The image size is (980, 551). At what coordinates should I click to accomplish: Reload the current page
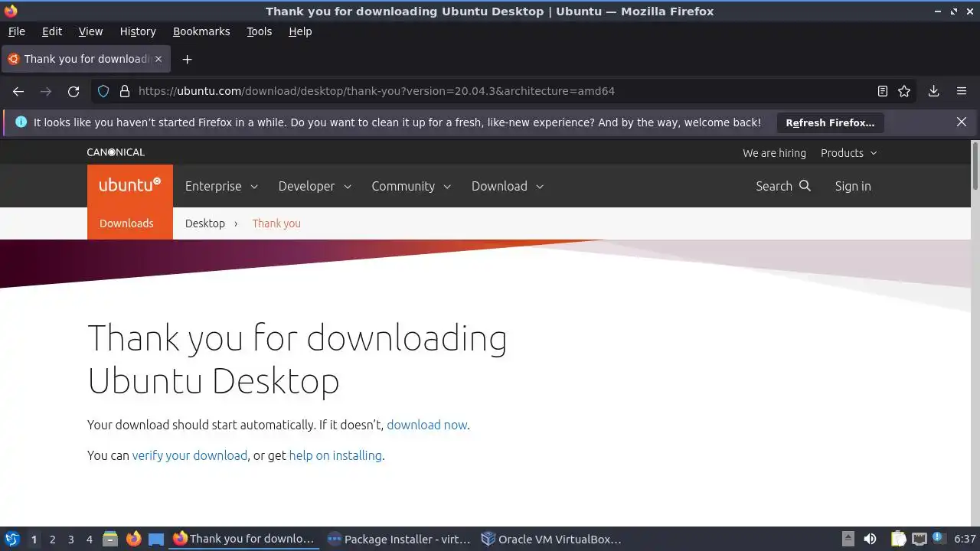click(x=73, y=91)
